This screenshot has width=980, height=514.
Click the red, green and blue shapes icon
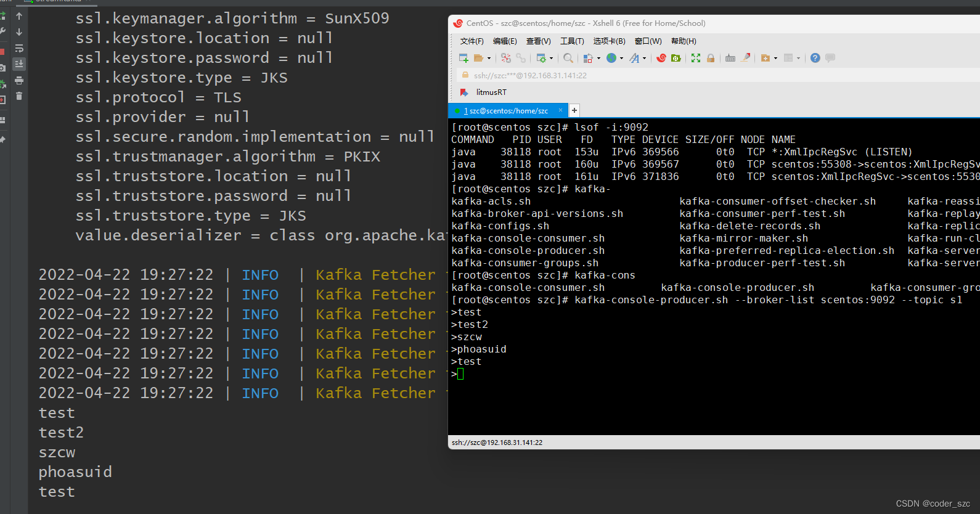point(588,58)
